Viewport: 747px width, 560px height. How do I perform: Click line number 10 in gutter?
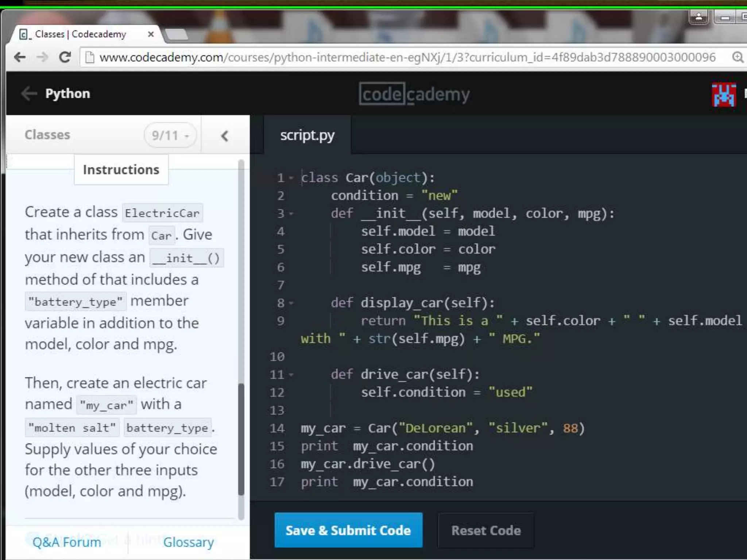(x=277, y=357)
